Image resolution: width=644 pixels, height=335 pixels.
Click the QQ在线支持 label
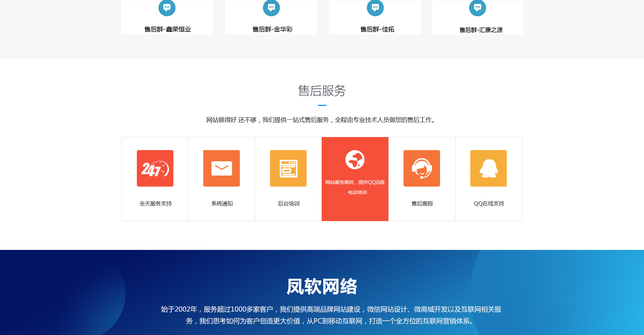[489, 204]
